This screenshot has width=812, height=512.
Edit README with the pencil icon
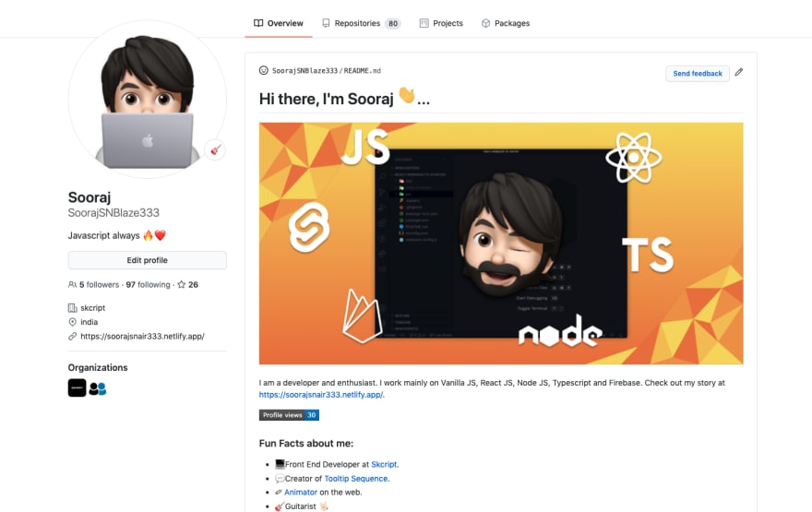coord(739,73)
